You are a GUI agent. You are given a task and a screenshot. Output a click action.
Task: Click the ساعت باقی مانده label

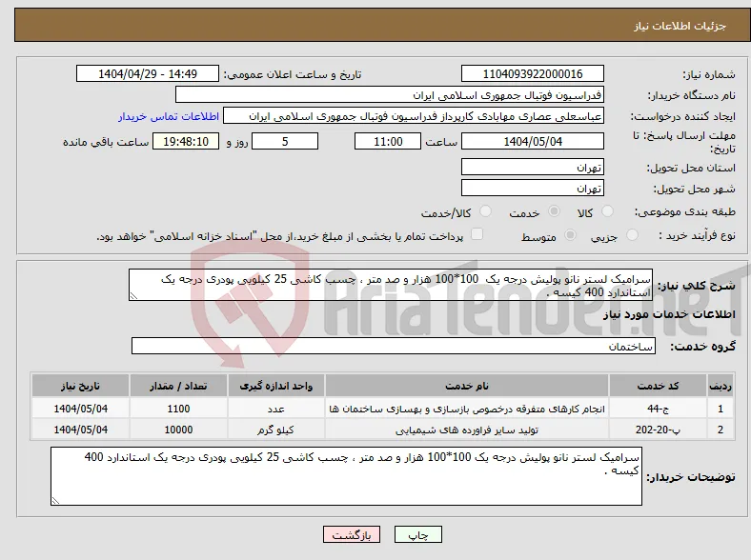coord(106,142)
